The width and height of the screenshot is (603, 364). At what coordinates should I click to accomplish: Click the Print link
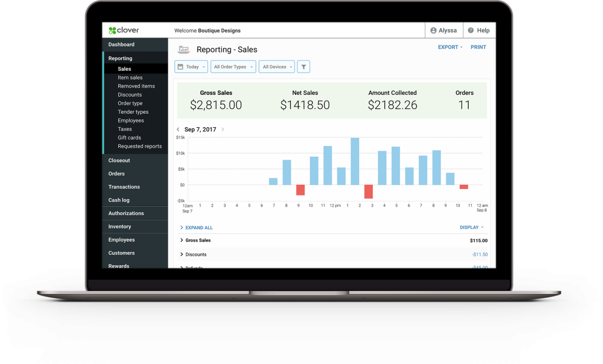click(478, 47)
